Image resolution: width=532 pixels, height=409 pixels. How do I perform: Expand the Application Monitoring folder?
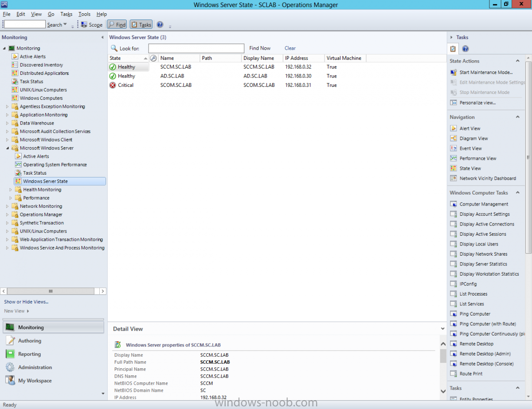7,115
